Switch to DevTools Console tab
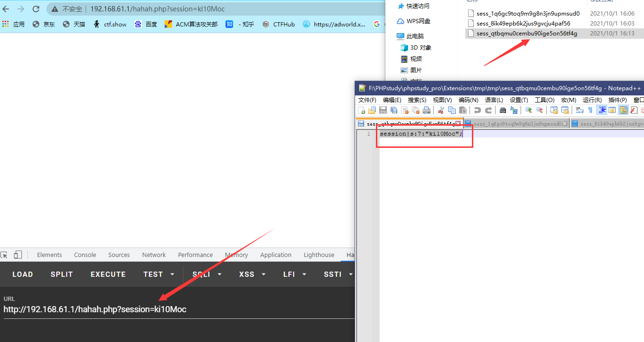The image size is (644, 342). (x=85, y=255)
